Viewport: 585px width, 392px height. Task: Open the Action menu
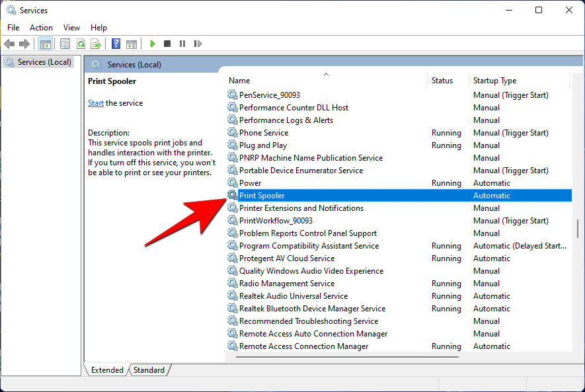click(41, 28)
